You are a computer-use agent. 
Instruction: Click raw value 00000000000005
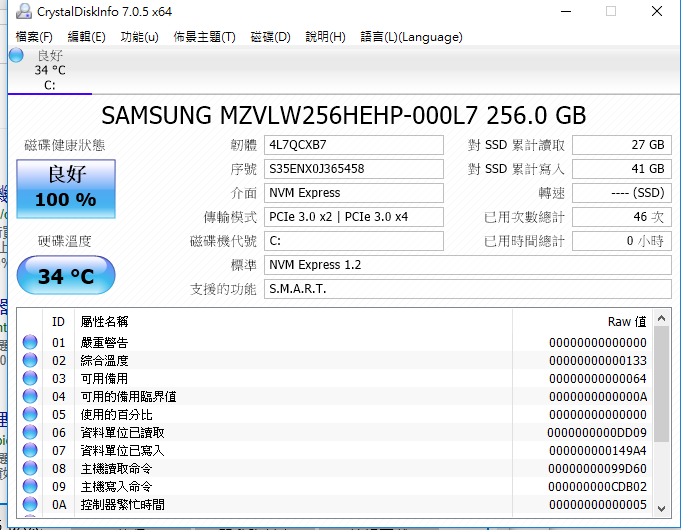[x=598, y=505]
